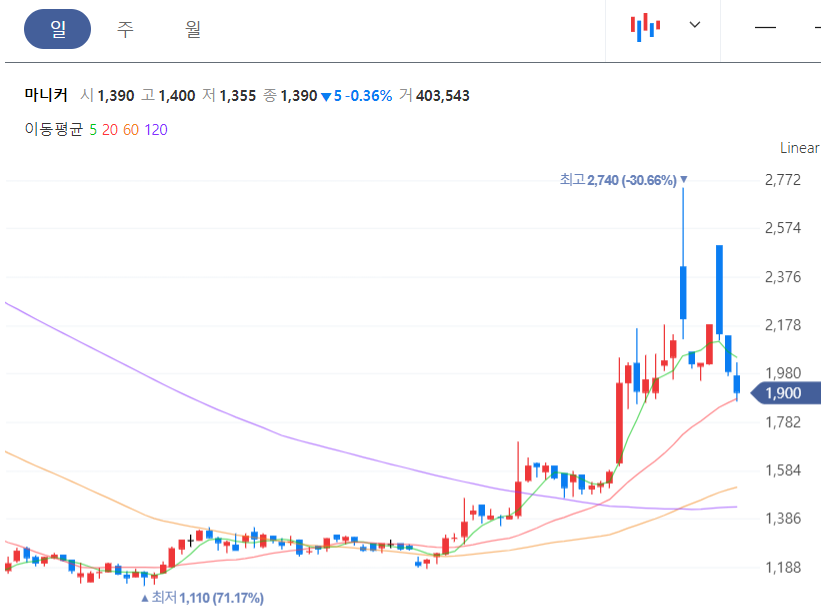Switch to the 월 (monthly) chart tab
The width and height of the screenshot is (821, 607).
point(193,29)
